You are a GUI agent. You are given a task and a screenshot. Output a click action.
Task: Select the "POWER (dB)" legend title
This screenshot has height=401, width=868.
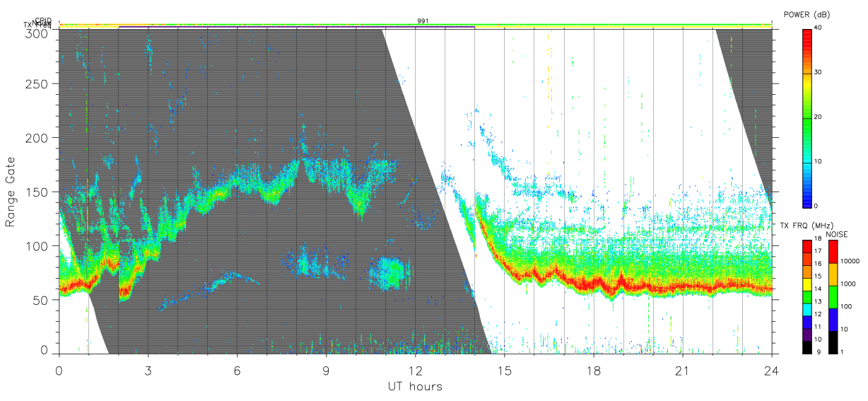(807, 15)
